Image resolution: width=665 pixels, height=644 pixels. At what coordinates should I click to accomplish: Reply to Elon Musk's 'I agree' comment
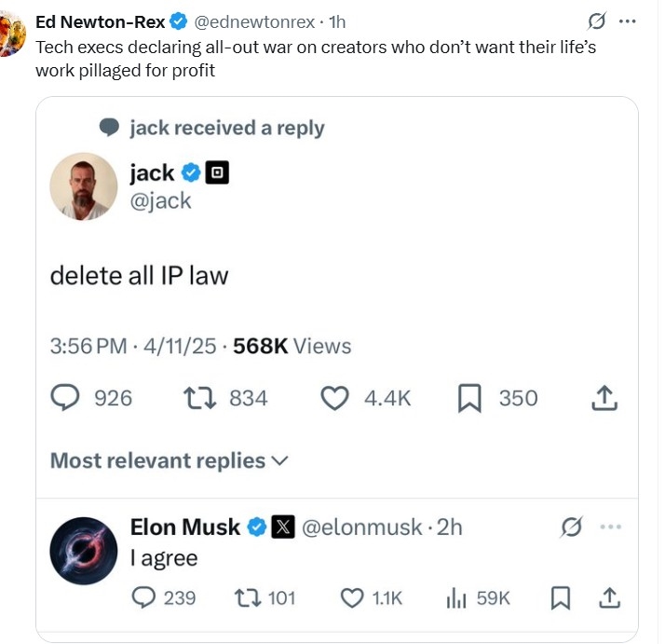(x=143, y=597)
